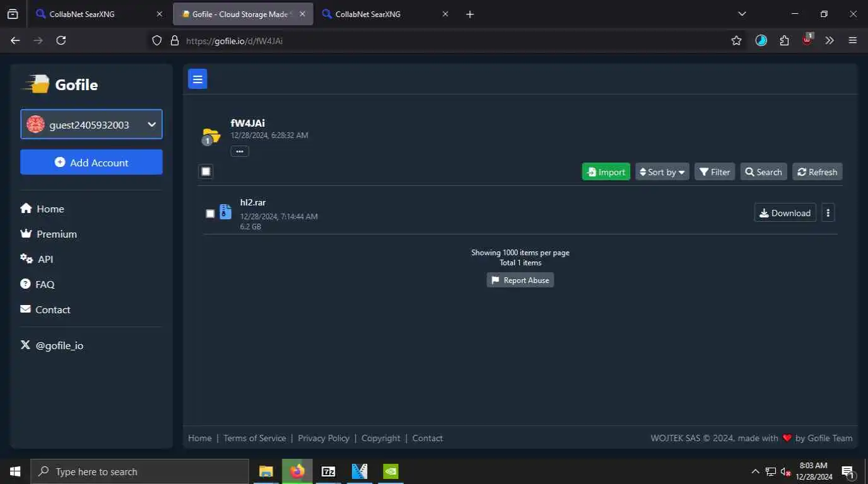Open the Firefox application menu
Viewport: 868px width, 484px height.
(x=853, y=40)
